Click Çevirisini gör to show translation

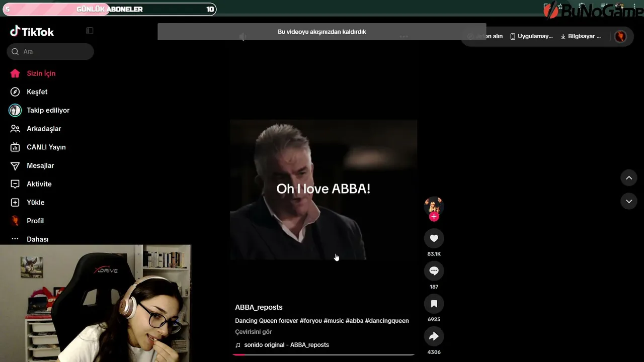(x=254, y=332)
